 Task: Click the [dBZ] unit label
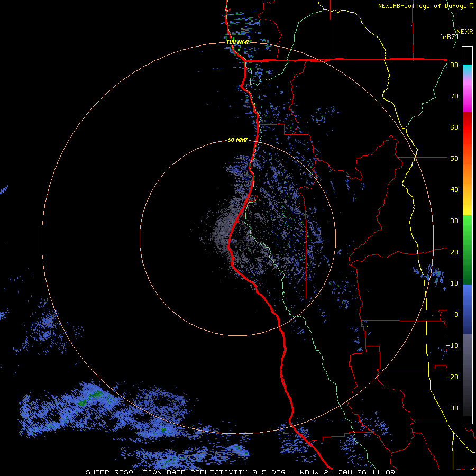pos(449,37)
